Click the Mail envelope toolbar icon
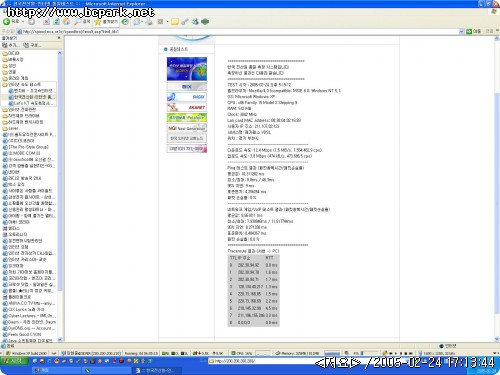 point(136,22)
